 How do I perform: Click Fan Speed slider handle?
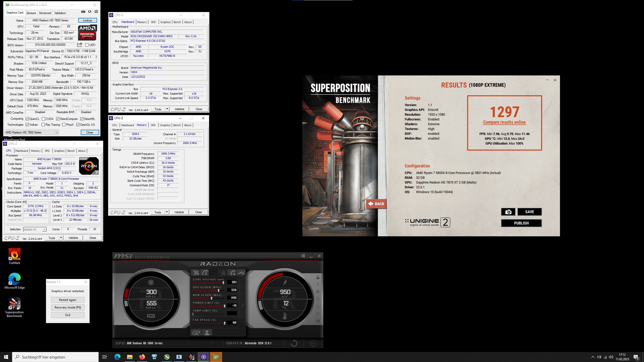coord(224,323)
